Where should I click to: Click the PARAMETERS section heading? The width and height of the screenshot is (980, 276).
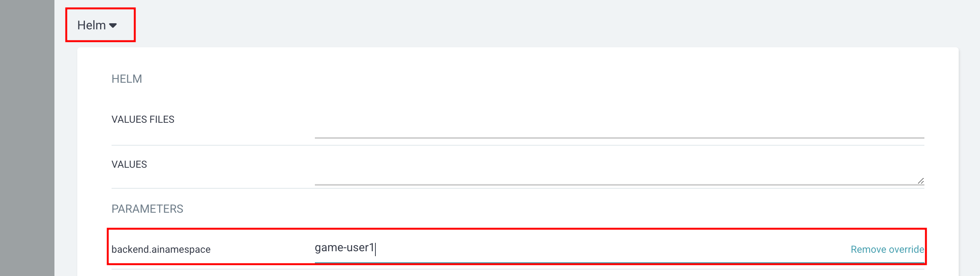[147, 209]
